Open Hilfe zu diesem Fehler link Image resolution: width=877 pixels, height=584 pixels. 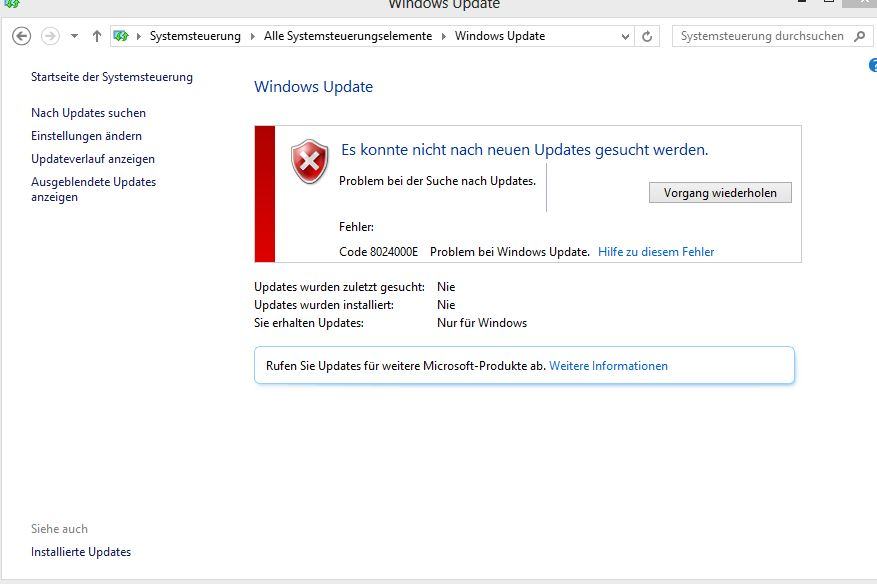coord(656,252)
